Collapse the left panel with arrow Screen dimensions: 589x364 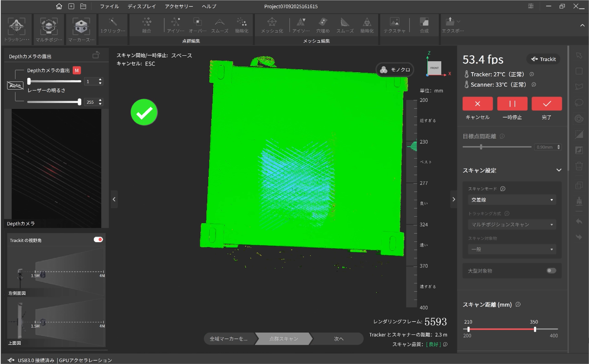[x=114, y=199]
